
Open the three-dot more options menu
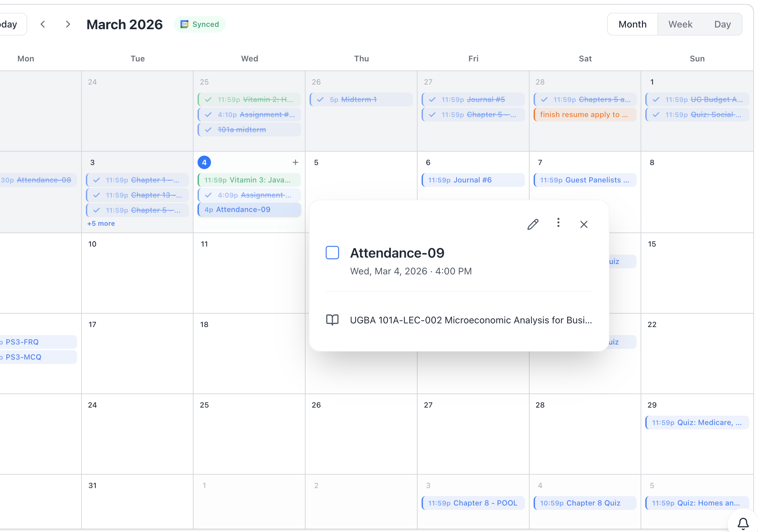tap(558, 223)
